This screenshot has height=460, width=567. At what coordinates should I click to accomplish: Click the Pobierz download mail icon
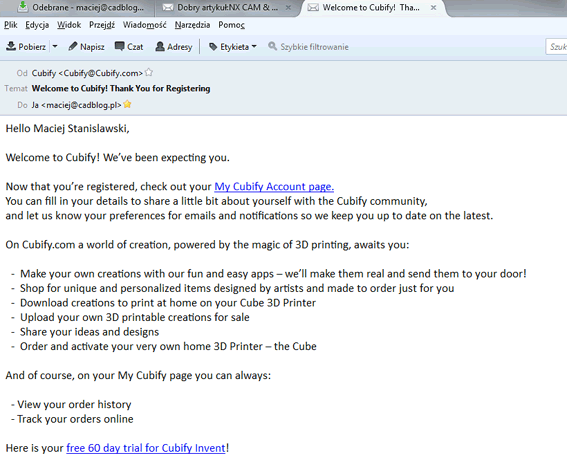tap(11, 46)
